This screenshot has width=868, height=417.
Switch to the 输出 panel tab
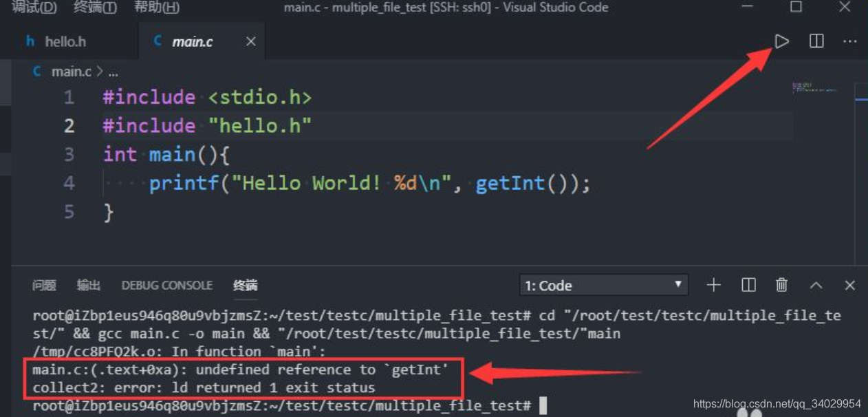coord(89,285)
